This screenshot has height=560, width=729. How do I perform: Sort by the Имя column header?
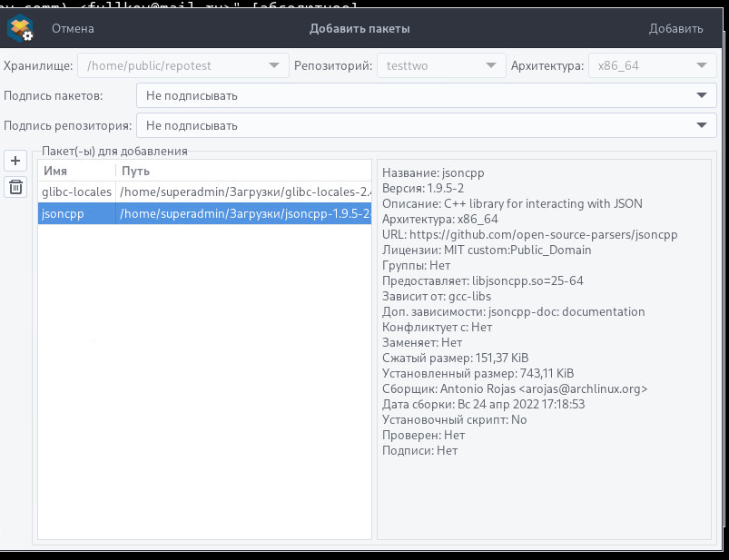point(76,171)
